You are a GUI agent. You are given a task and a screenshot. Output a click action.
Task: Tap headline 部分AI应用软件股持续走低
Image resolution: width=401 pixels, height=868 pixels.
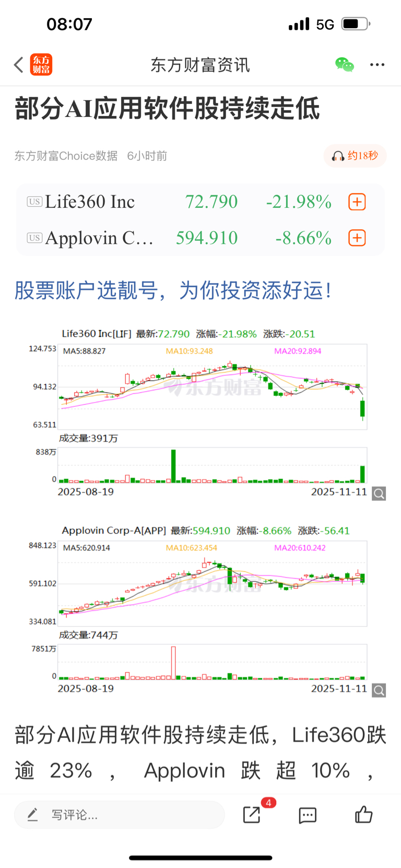[x=167, y=109]
